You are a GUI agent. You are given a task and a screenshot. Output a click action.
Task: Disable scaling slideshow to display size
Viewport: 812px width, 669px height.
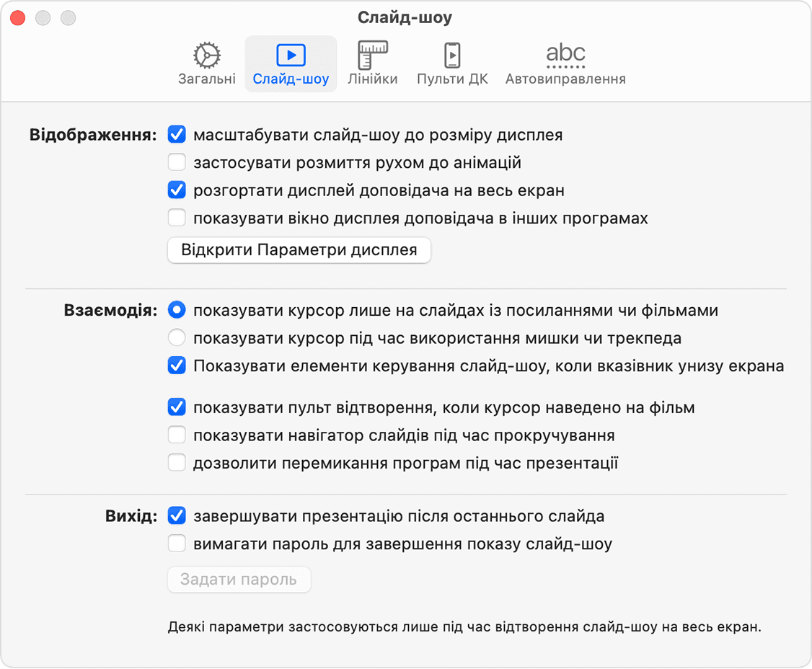[x=177, y=134]
